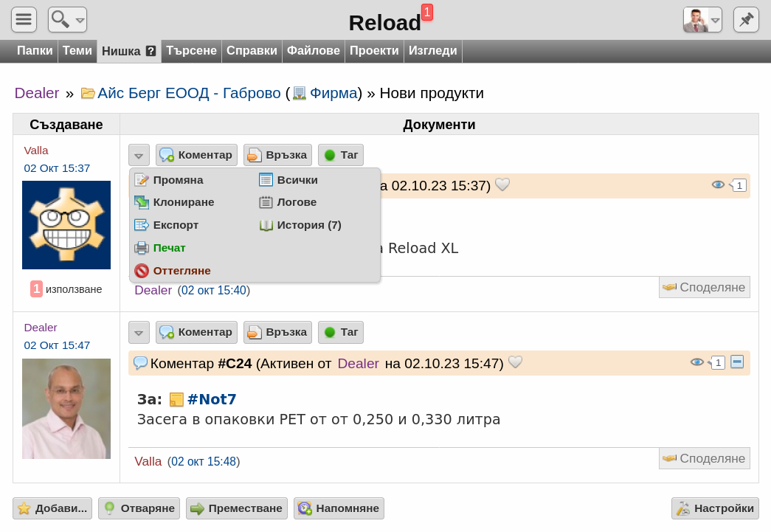Collapse Коментар #C24 with the minus icon
771x532 pixels.
[x=737, y=362]
